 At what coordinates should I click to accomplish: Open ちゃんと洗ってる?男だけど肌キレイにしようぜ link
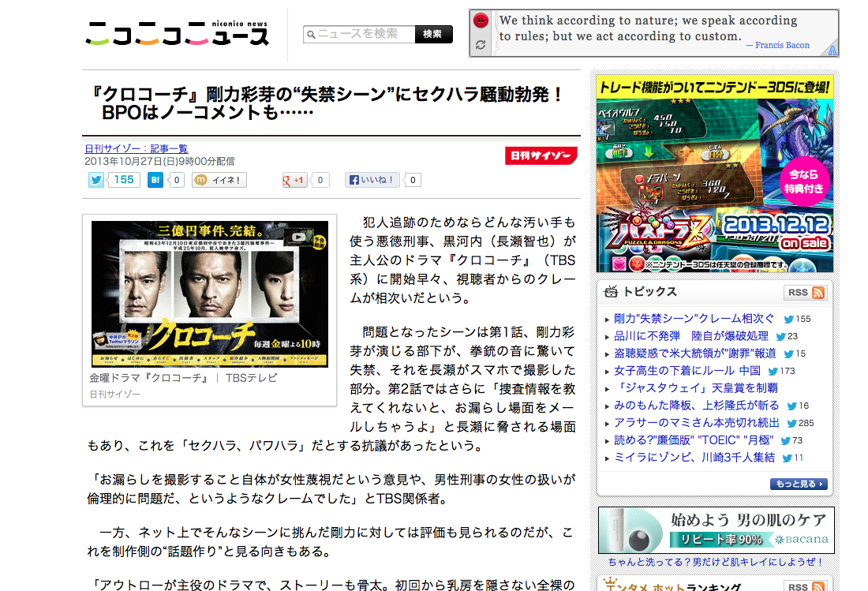[716, 562]
